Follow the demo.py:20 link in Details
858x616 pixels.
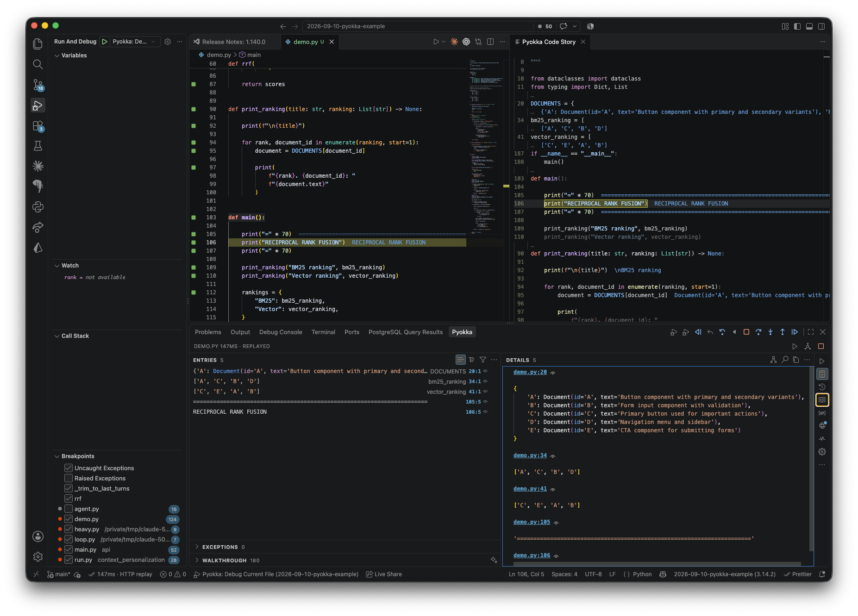tap(530, 372)
